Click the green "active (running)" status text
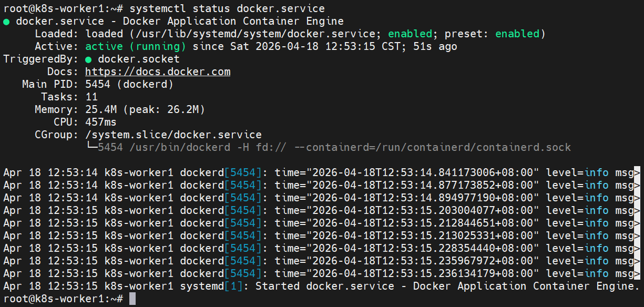This screenshot has height=307, width=644. (136, 47)
